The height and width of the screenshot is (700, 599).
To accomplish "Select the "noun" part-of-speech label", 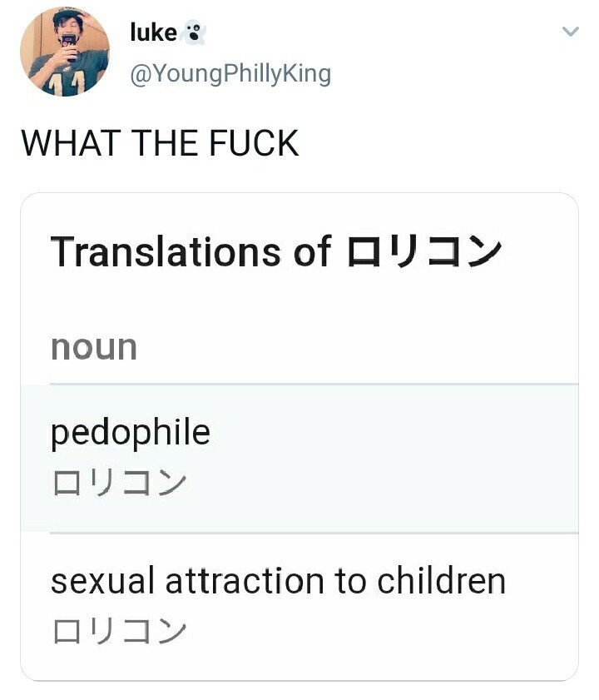I will click(94, 346).
